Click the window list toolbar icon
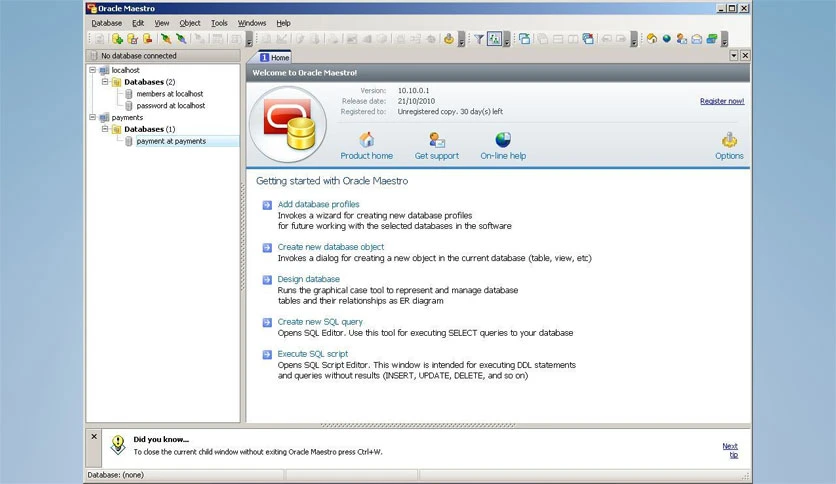The height and width of the screenshot is (484, 836). 525,39
